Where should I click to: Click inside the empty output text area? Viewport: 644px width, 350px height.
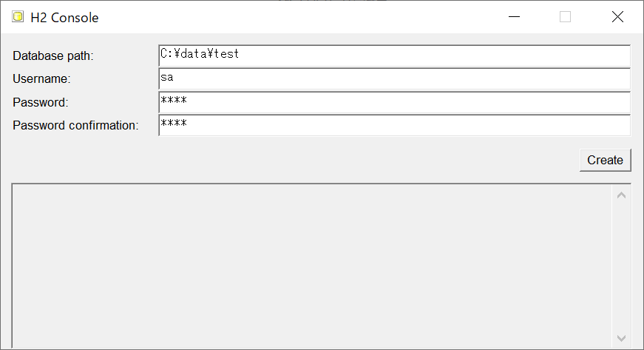click(x=312, y=266)
